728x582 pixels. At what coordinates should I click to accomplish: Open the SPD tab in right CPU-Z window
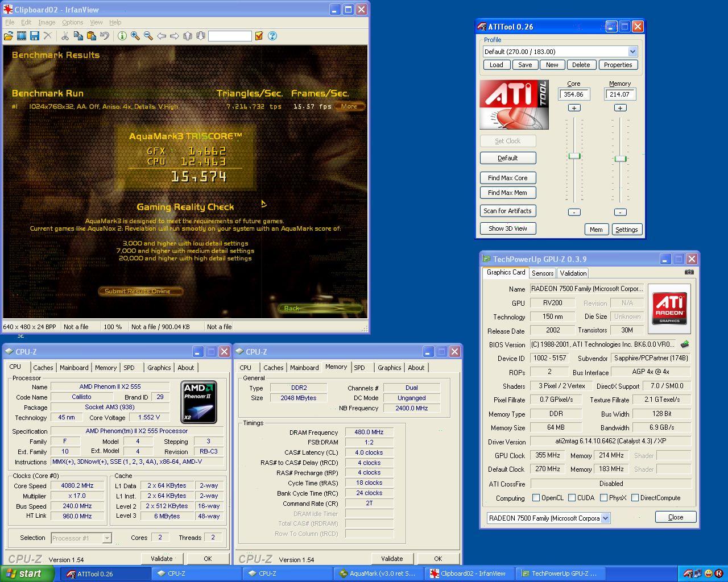click(x=359, y=368)
